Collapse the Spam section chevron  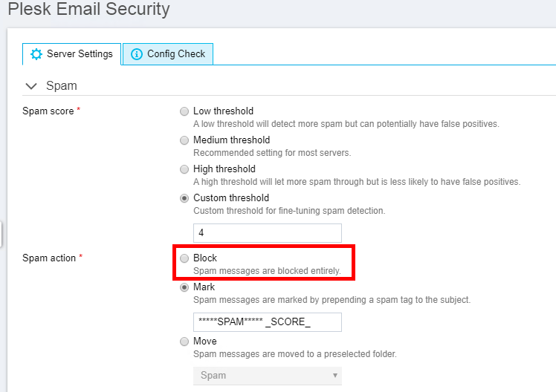31,86
